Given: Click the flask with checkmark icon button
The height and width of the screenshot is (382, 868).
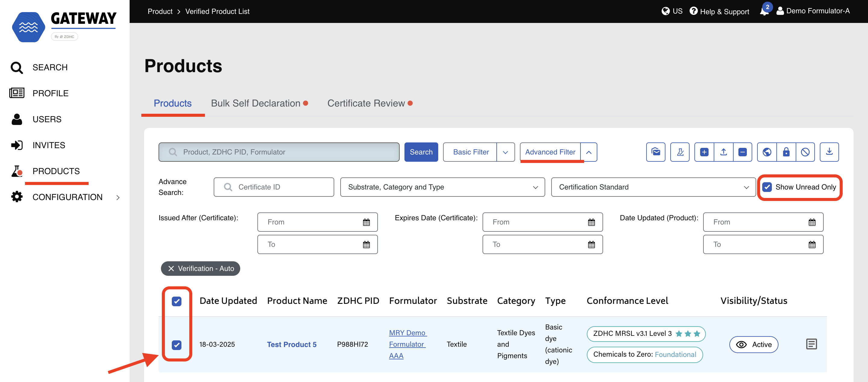Looking at the screenshot, I should point(680,152).
